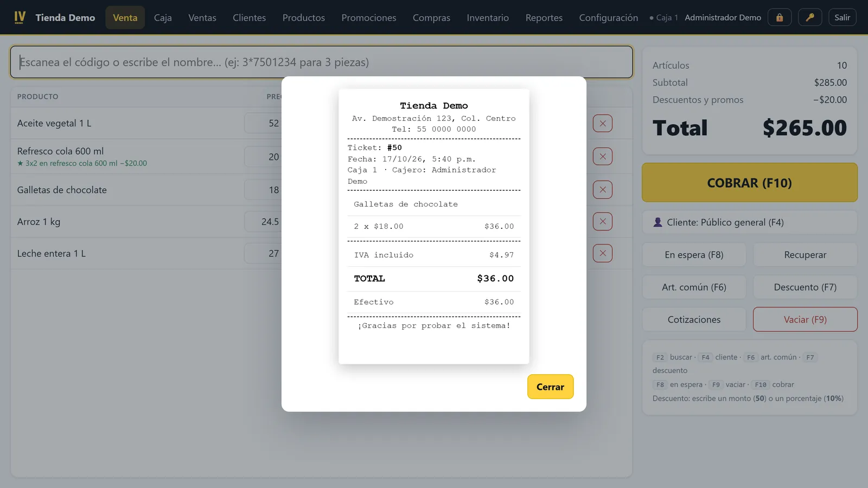Put the sale En espera (F8)
Image resolution: width=868 pixels, height=488 pixels.
coord(694,255)
